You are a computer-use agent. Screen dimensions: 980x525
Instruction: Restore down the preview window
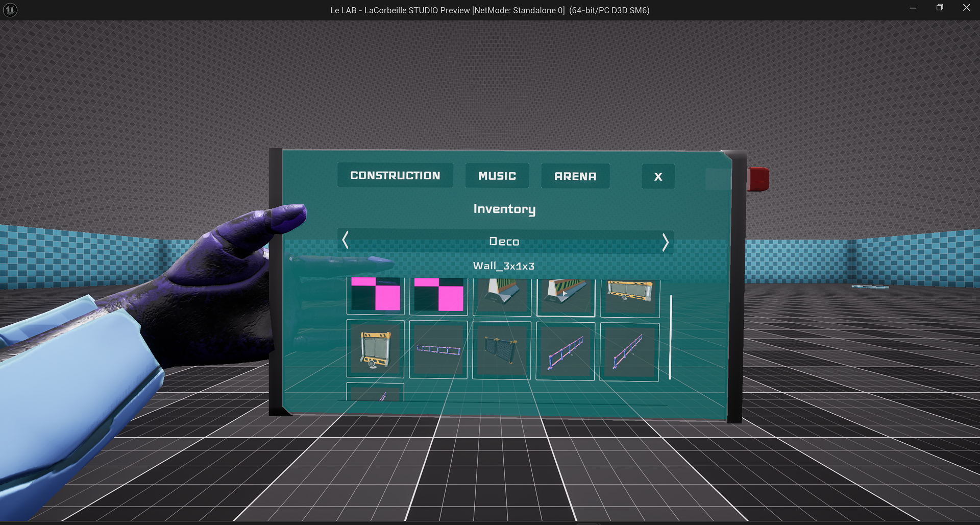939,8
